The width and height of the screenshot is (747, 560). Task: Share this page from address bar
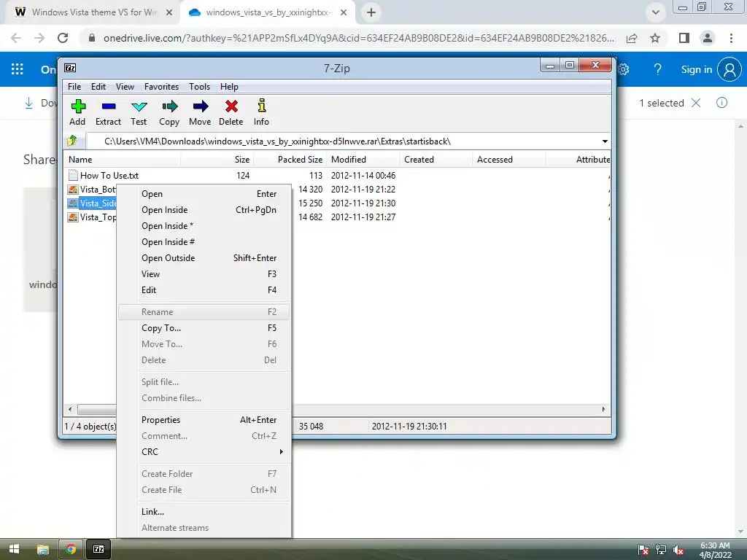(632, 38)
